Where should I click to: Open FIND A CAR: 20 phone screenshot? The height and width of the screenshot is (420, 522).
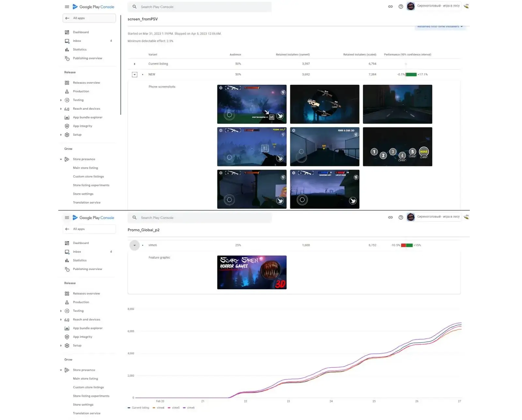[325, 147]
